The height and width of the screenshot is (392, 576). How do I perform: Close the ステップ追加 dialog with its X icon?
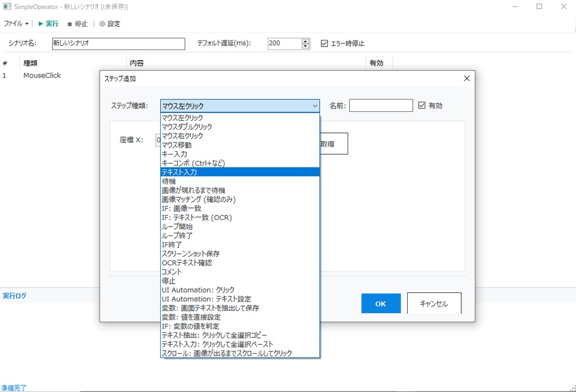466,78
